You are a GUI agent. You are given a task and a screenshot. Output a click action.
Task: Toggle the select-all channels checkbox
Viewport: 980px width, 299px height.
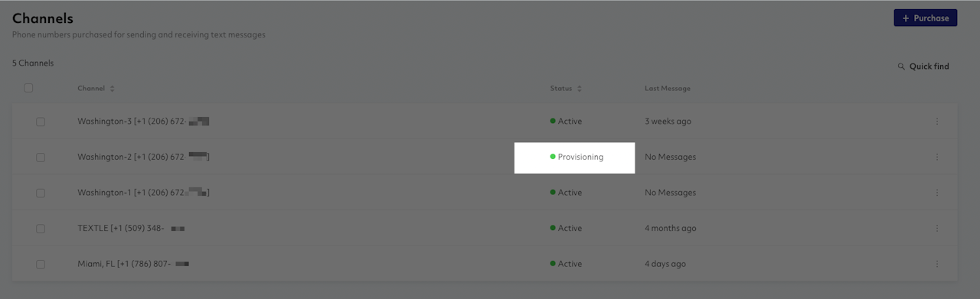coord(28,88)
